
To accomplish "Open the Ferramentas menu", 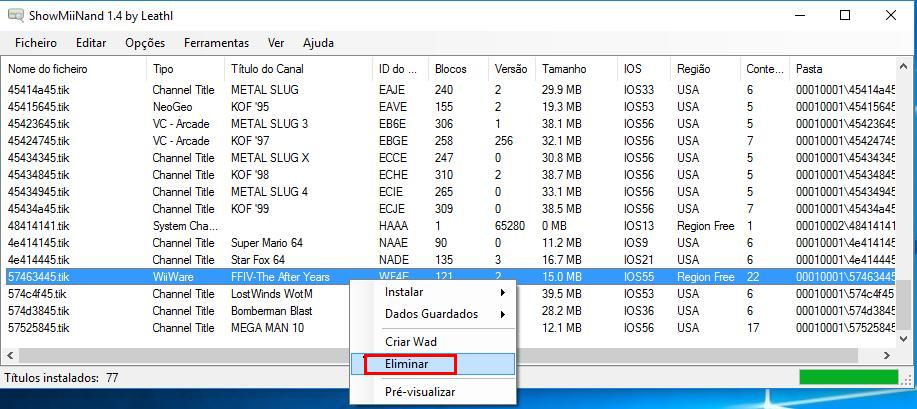I will [216, 43].
